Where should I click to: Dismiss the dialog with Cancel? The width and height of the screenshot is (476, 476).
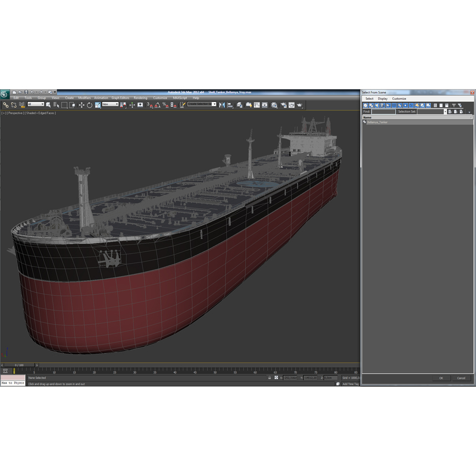tap(462, 378)
